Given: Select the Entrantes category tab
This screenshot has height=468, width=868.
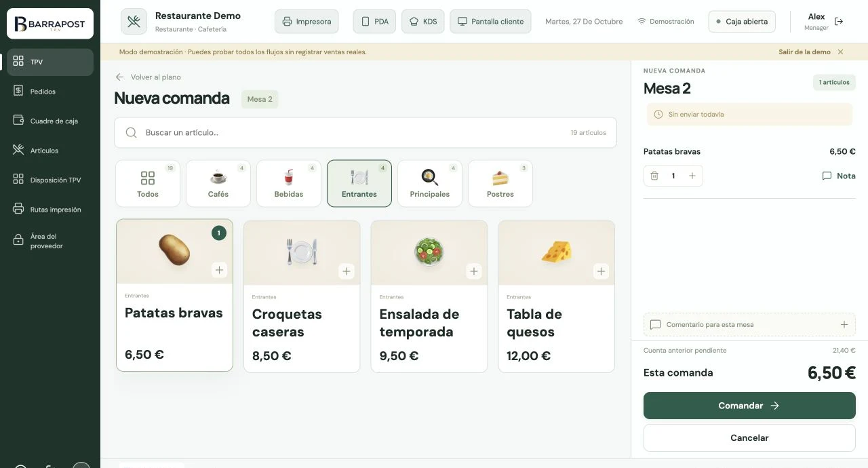Looking at the screenshot, I should [x=359, y=183].
